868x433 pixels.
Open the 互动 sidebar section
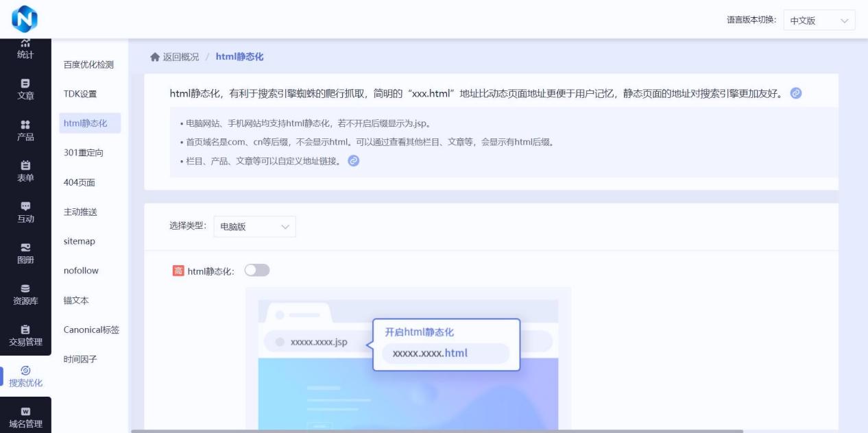point(25,212)
